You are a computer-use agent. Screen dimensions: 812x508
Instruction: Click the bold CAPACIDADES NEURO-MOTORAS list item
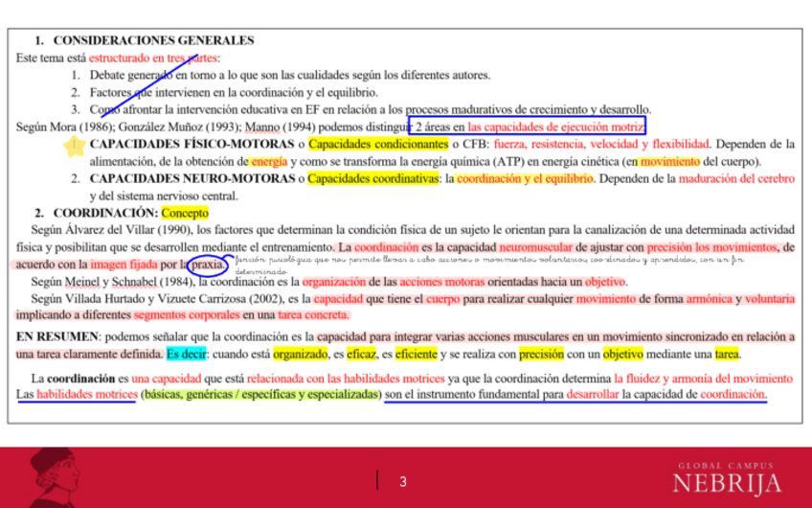pos(192,178)
